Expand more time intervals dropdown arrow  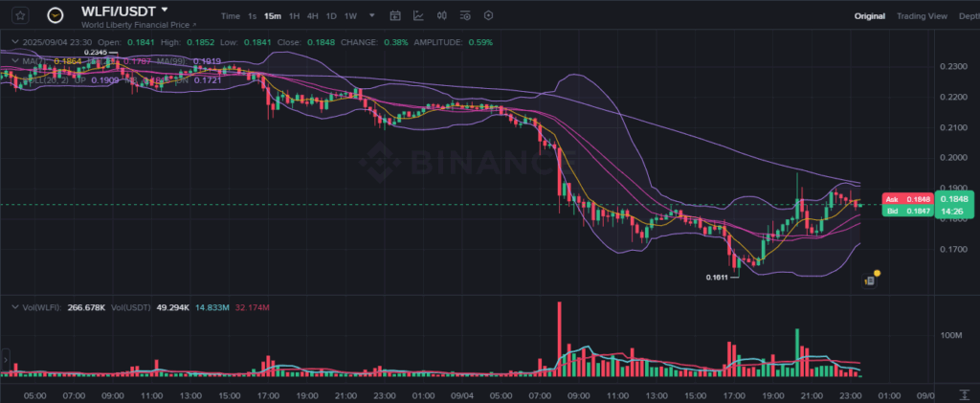tap(371, 16)
